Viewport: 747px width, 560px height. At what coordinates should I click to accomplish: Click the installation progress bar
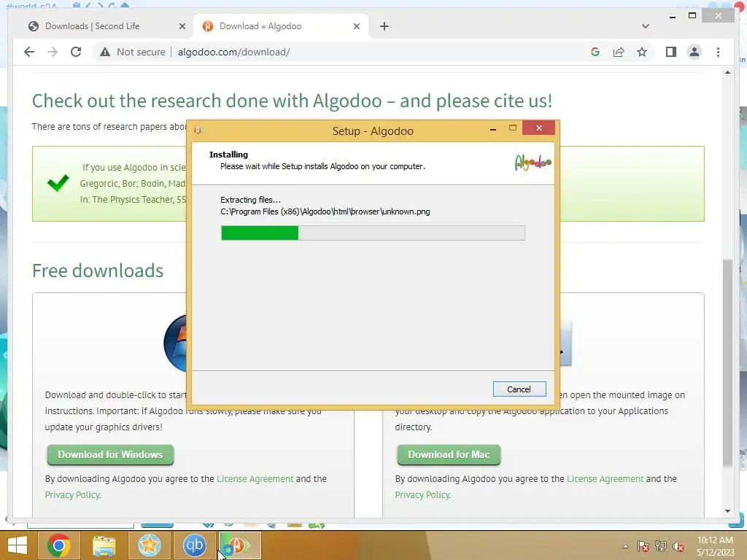373,233
